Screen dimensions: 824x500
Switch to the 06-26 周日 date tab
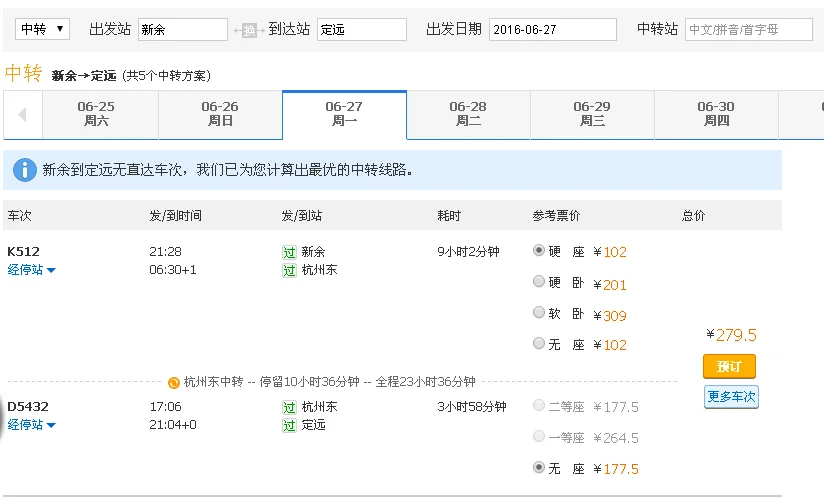[x=220, y=114]
